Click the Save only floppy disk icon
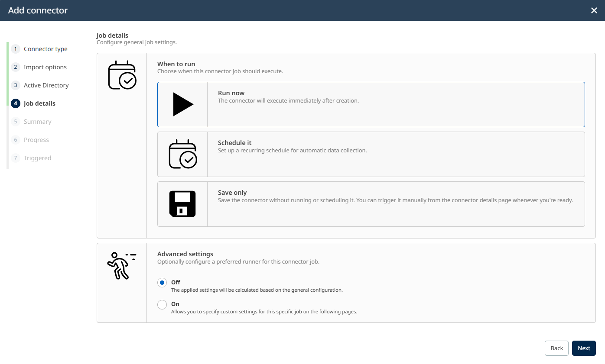 coord(182,204)
